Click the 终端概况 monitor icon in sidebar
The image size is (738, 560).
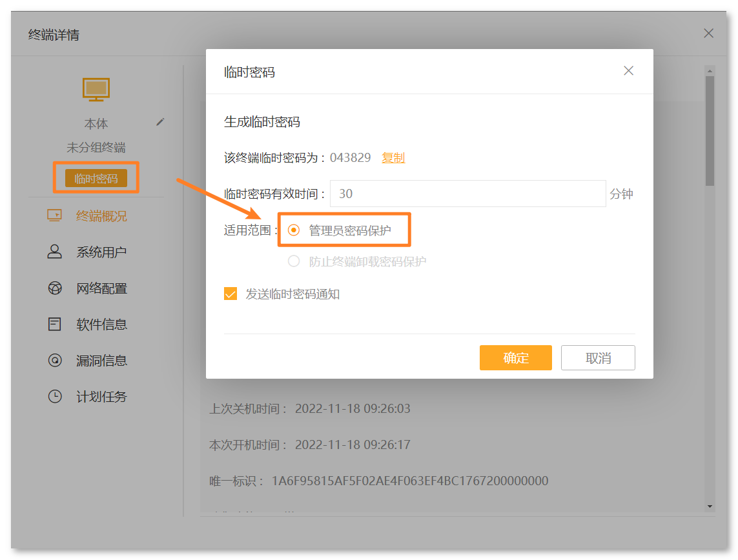[55, 216]
